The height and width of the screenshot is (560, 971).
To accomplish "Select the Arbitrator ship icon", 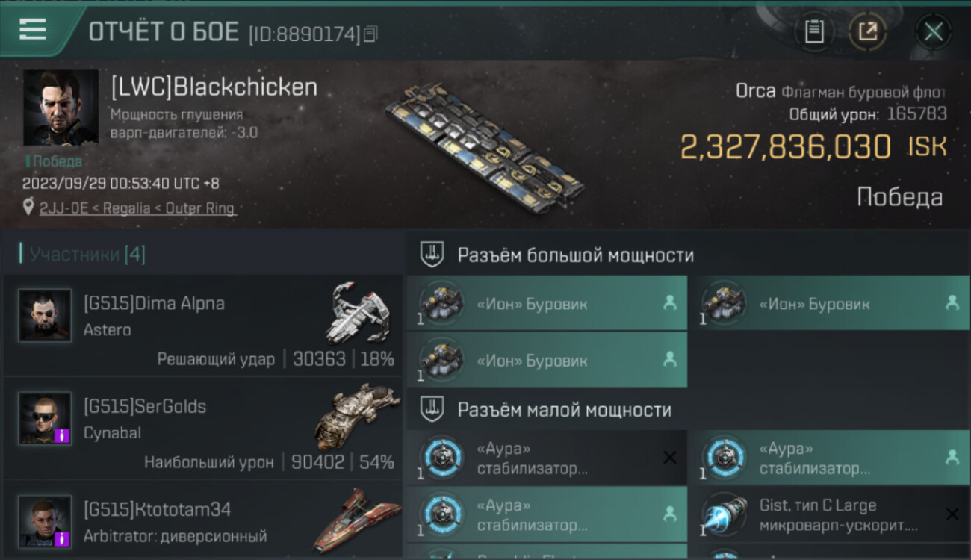I will pyautogui.click(x=357, y=519).
